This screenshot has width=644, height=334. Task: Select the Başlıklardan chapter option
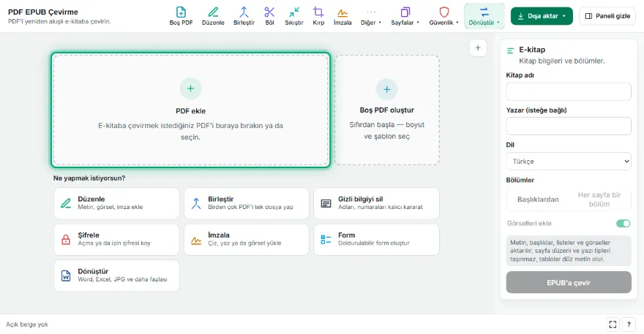pos(538,200)
